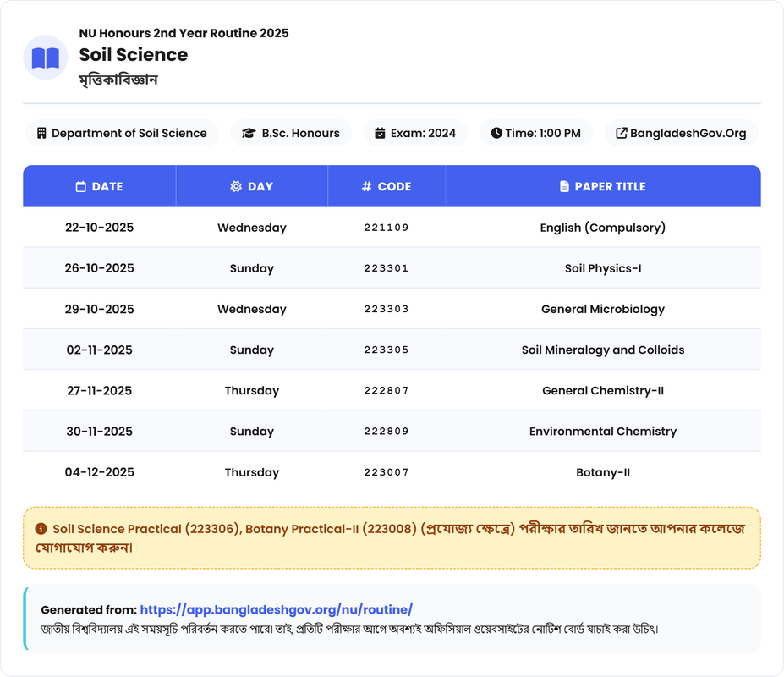
Task: Click the document icon in the PAPER TITLE header
Action: click(x=564, y=187)
